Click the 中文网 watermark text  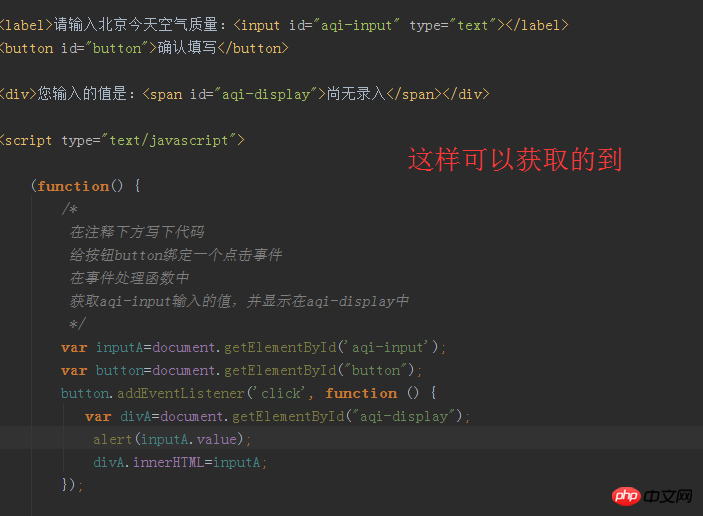[x=669, y=497]
